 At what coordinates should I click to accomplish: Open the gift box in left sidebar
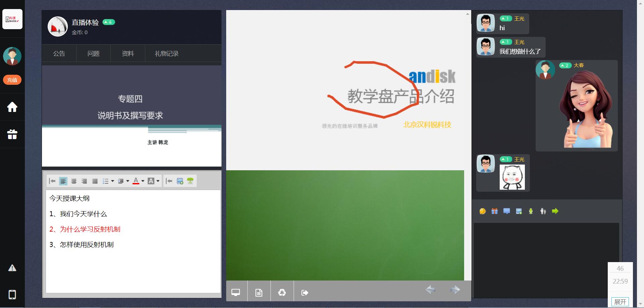[12, 134]
